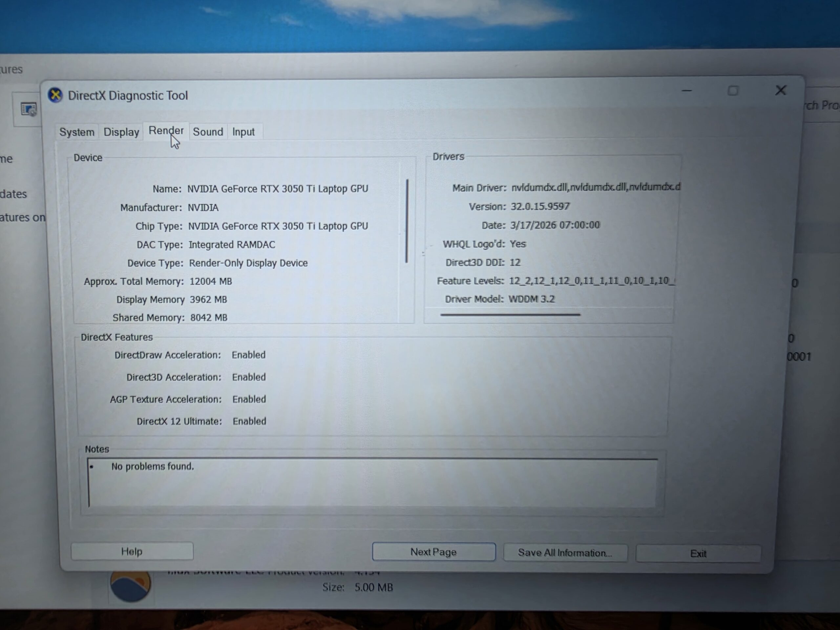Click the Main Driver file names
The width and height of the screenshot is (840, 630).
pos(596,187)
